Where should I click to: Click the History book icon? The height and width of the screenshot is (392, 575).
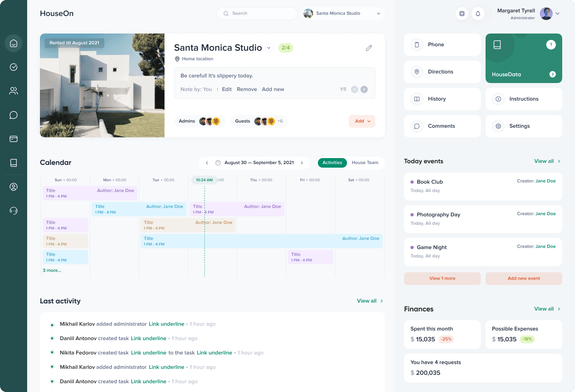[417, 99]
